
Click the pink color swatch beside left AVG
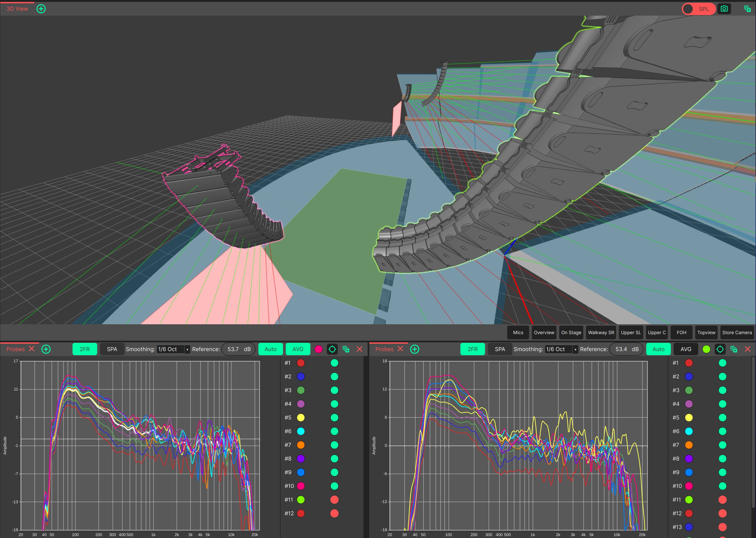[x=318, y=349]
